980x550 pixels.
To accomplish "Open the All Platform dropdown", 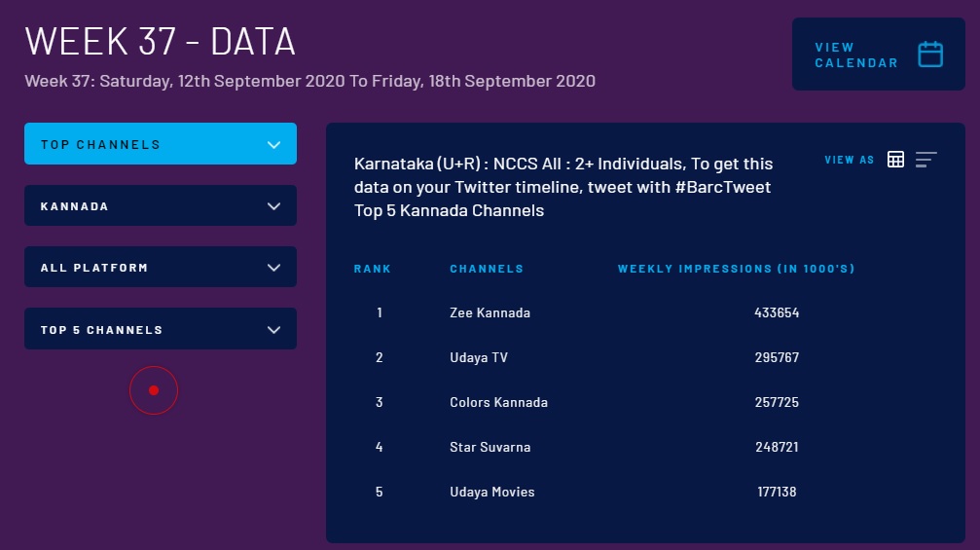I will (161, 268).
